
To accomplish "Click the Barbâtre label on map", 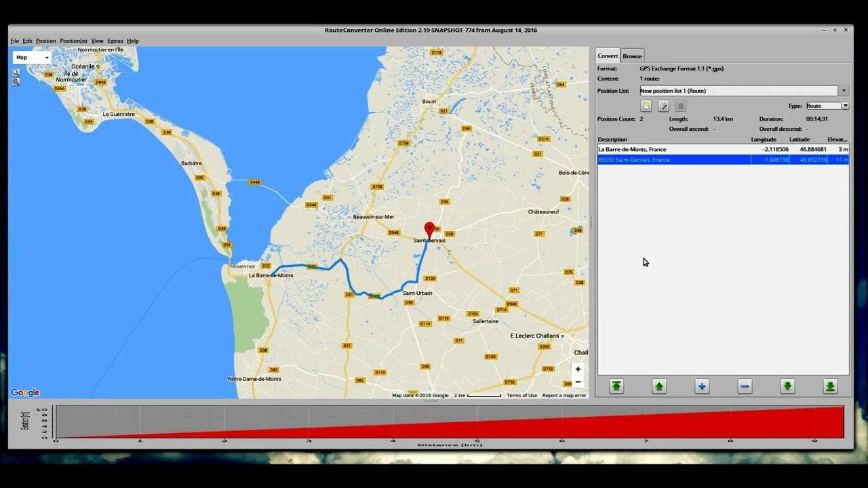I will click(192, 163).
